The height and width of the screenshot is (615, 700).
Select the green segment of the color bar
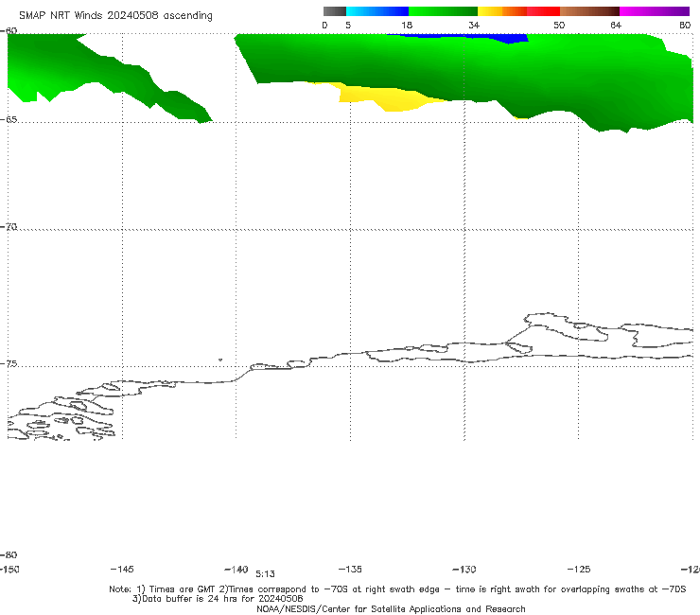click(x=443, y=11)
